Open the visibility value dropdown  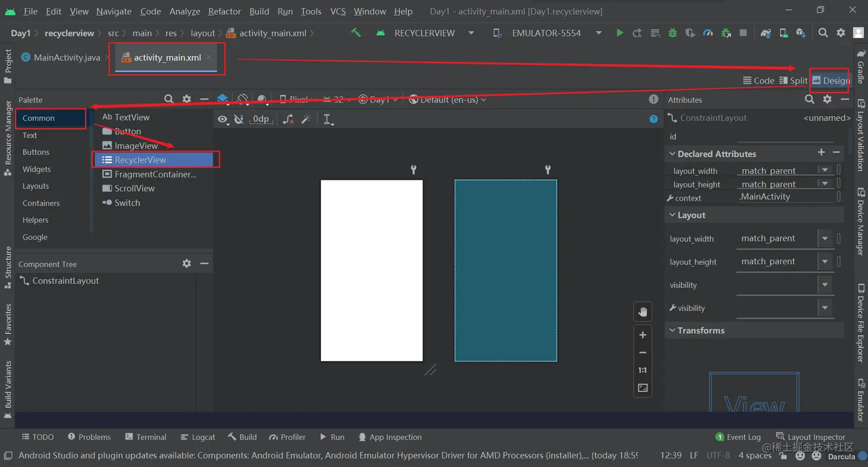[x=825, y=285]
